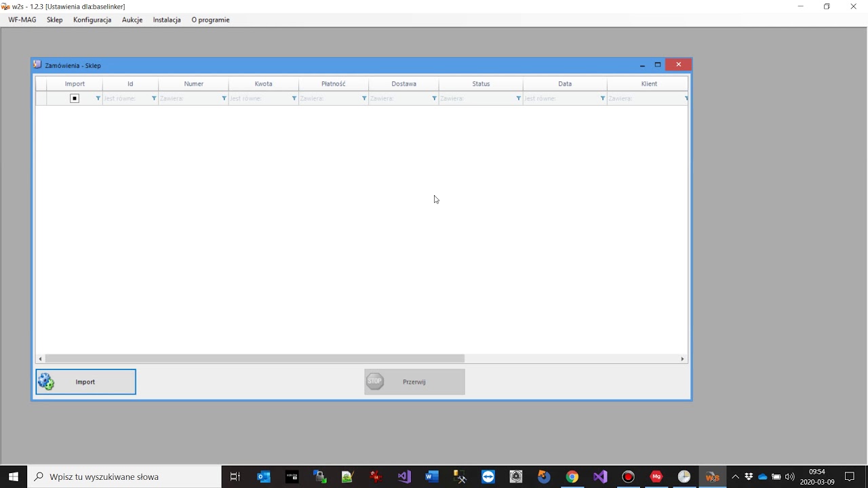Open the clock-shaped app on the taskbar
Screen dimensions: 868x488
(x=684, y=476)
